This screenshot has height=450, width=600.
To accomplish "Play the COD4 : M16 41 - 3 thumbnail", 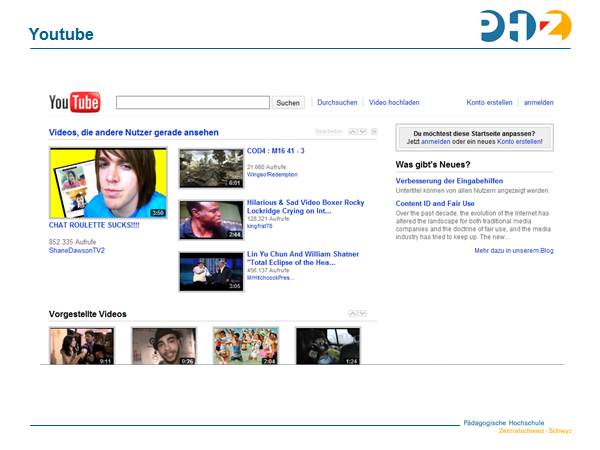I will coord(211,168).
